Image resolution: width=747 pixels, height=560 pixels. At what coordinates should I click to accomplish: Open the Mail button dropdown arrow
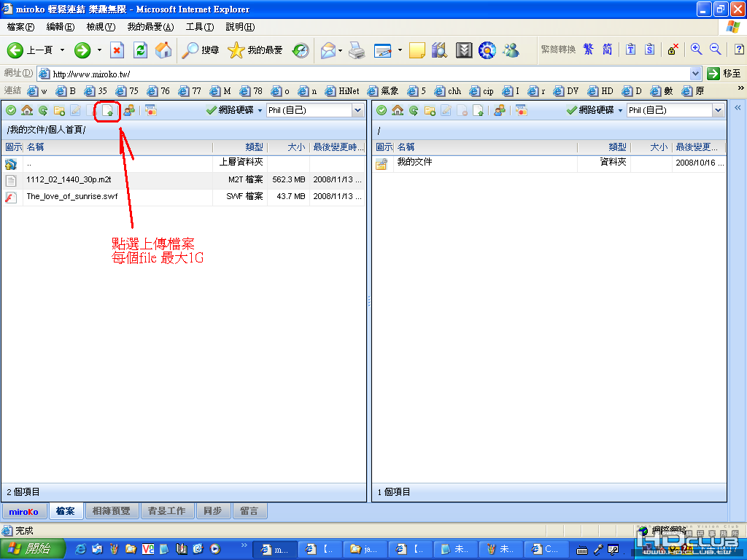(x=340, y=50)
